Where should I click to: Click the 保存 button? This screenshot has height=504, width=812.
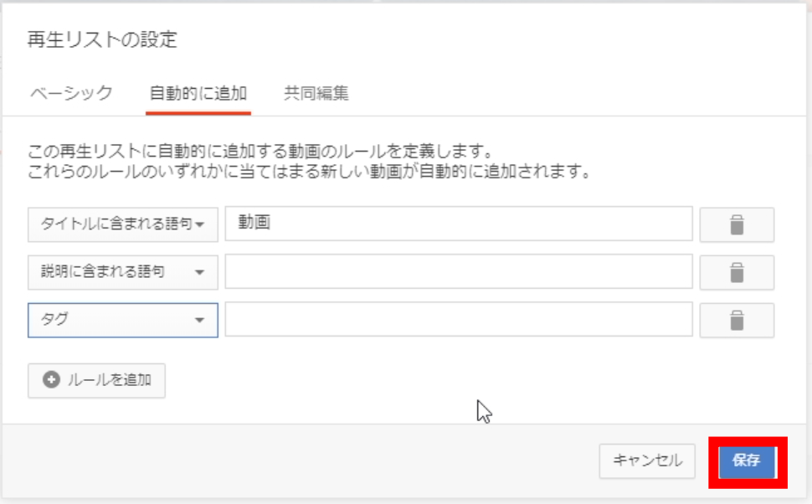coord(747,460)
